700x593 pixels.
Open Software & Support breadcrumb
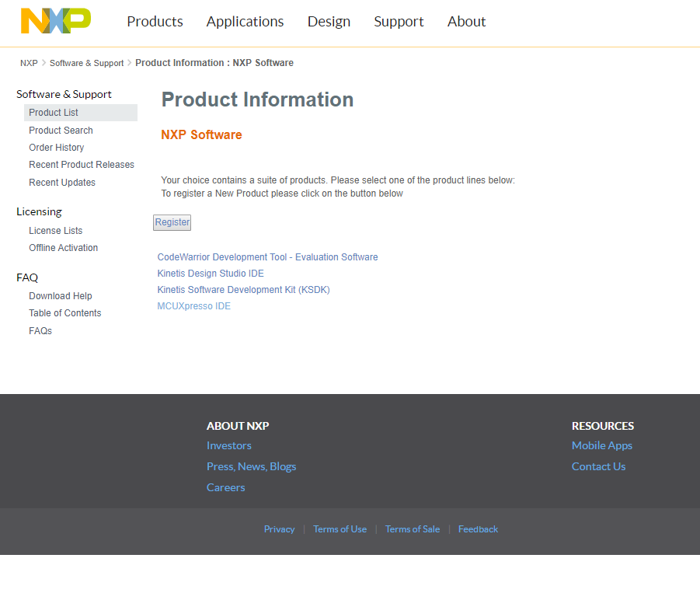click(x=86, y=63)
